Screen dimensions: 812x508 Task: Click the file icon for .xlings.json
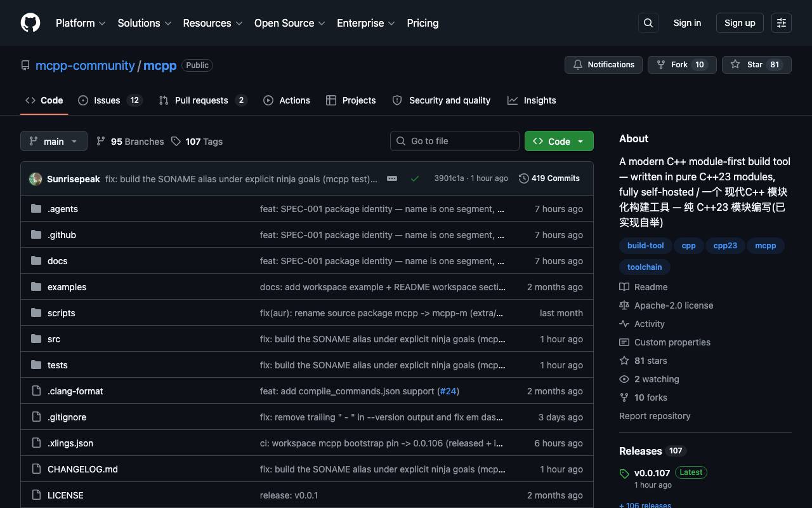(x=36, y=443)
